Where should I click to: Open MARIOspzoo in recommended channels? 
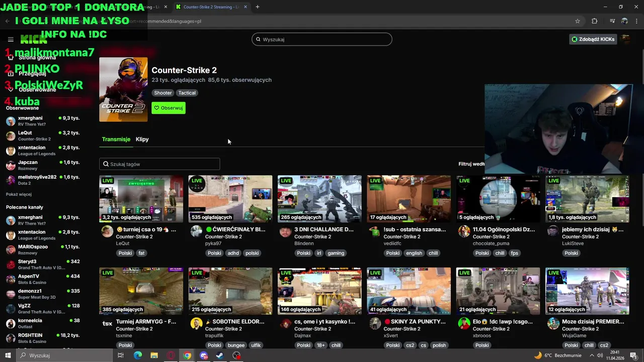pyautogui.click(x=43, y=249)
